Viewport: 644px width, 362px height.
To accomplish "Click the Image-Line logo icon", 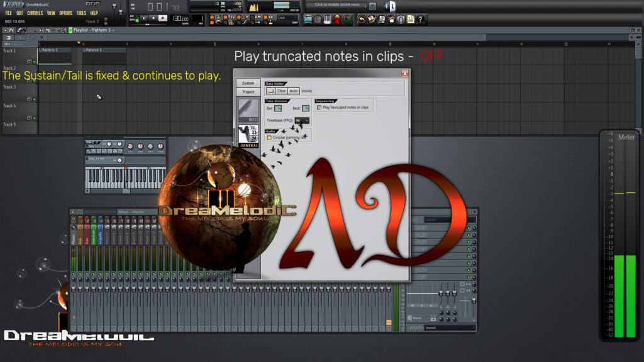I will coord(390,6).
